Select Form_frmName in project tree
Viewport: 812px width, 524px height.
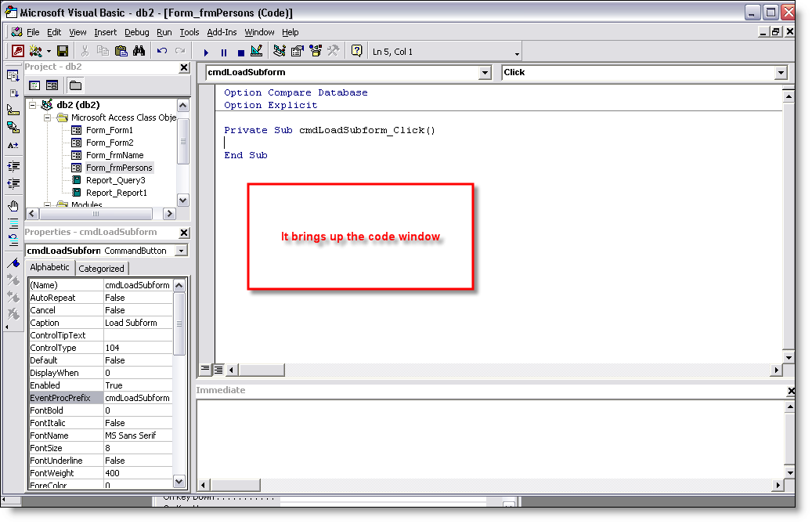point(114,155)
